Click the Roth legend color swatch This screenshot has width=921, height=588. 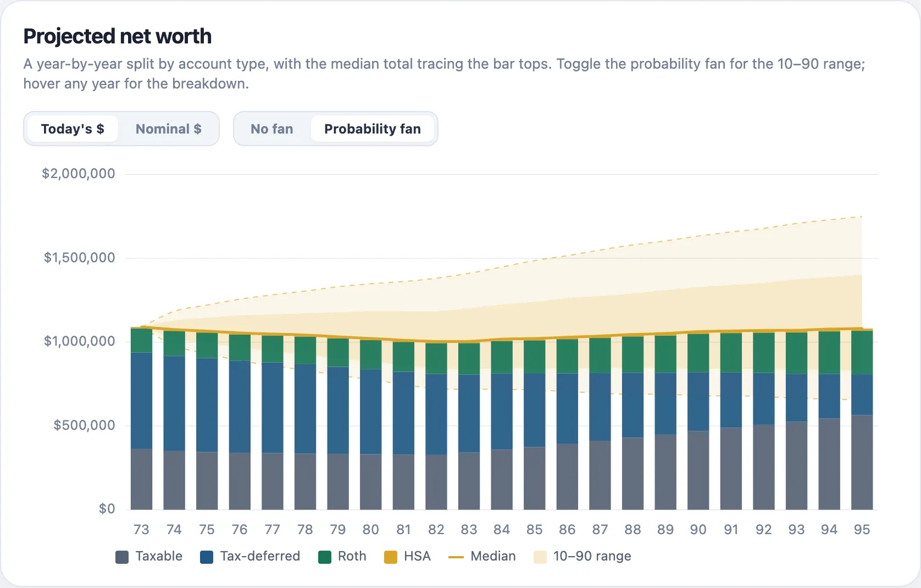tap(325, 557)
